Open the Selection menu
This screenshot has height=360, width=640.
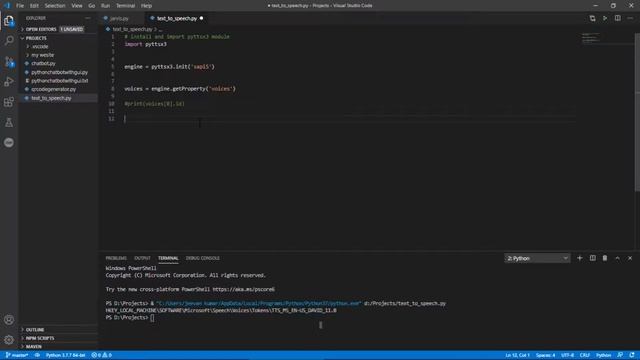(x=55, y=6)
